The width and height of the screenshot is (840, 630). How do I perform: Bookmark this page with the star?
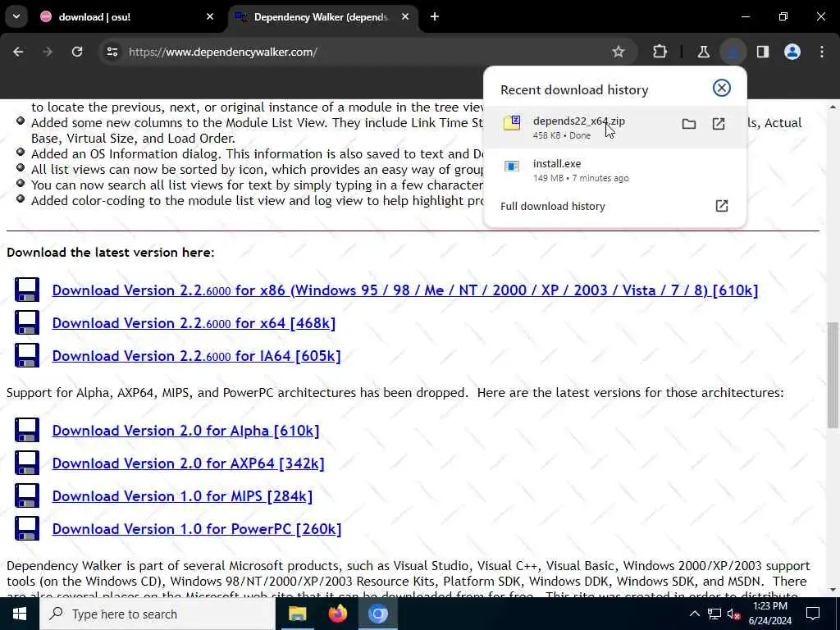click(619, 52)
